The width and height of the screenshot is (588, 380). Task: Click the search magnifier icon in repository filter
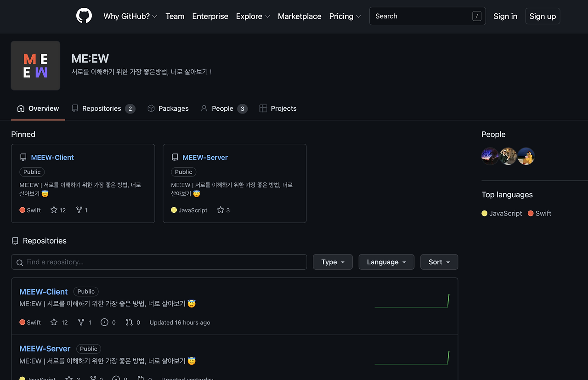click(20, 262)
